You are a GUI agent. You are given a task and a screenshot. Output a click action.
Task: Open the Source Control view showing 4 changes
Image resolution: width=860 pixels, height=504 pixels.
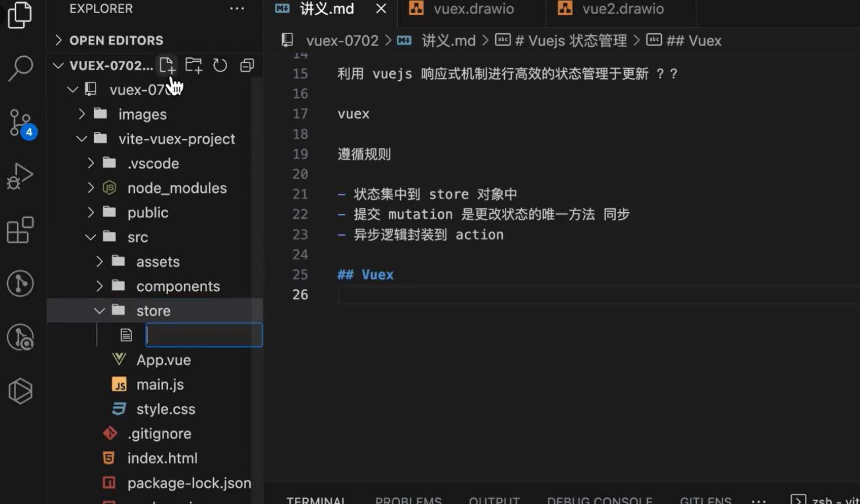pyautogui.click(x=20, y=123)
